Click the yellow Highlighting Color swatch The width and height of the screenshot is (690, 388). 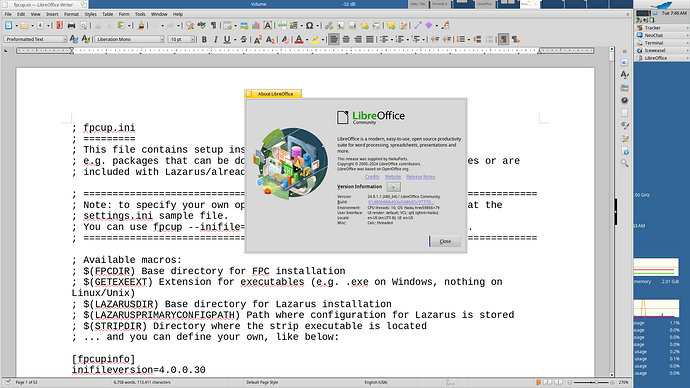click(315, 39)
